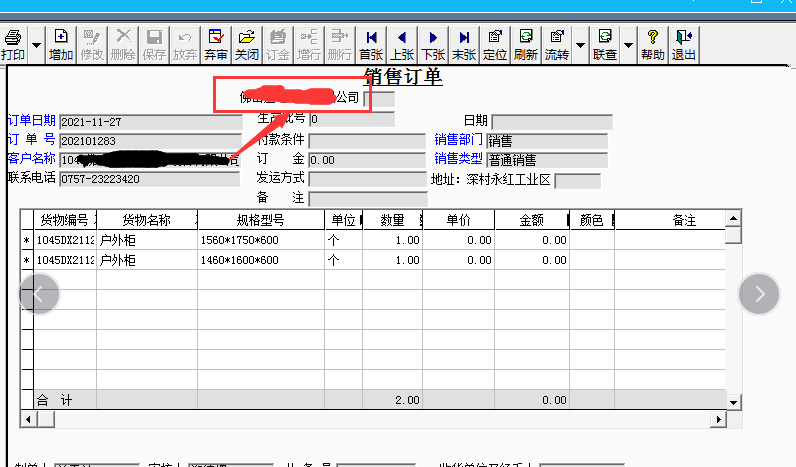The width and height of the screenshot is (796, 467).
Task: Click the horizontal scrollbar right arrow
Action: [x=718, y=419]
